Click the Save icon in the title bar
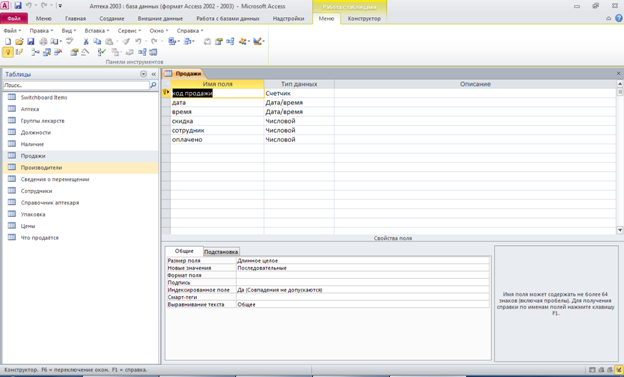 [18, 6]
